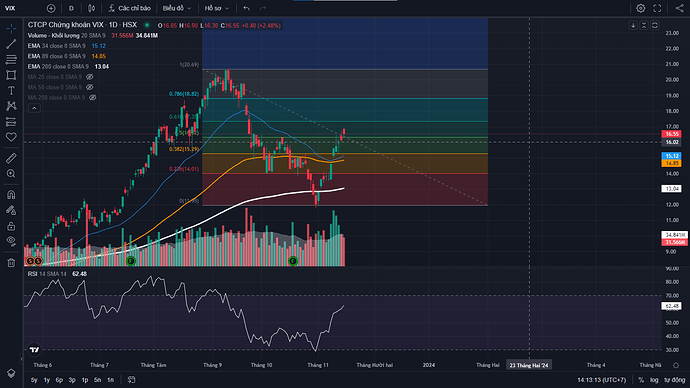Select the EMA 200 legend entry
Screen dimensions: 690x388
pos(58,66)
